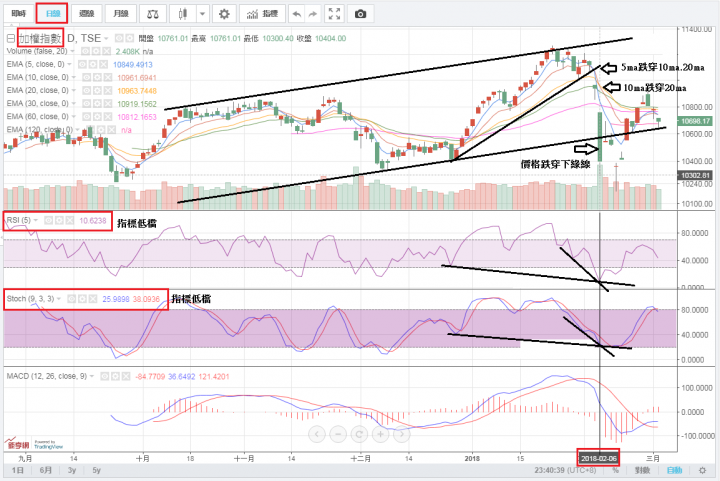Toggle 自動 auto scale

pyautogui.click(x=674, y=470)
